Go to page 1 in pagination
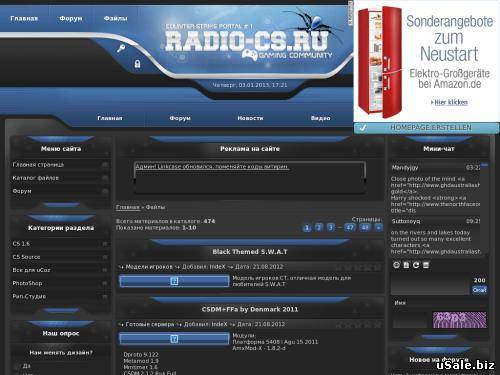 click(x=307, y=228)
